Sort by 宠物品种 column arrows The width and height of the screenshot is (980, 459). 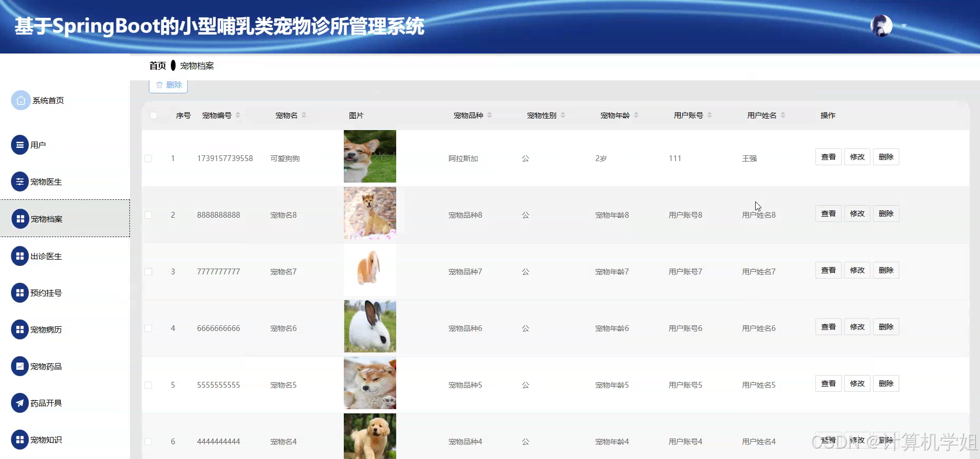pyautogui.click(x=489, y=115)
